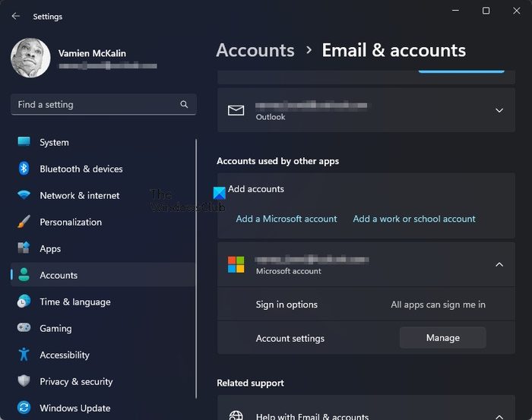Click the Microsoft four-color logo icon

tap(236, 264)
